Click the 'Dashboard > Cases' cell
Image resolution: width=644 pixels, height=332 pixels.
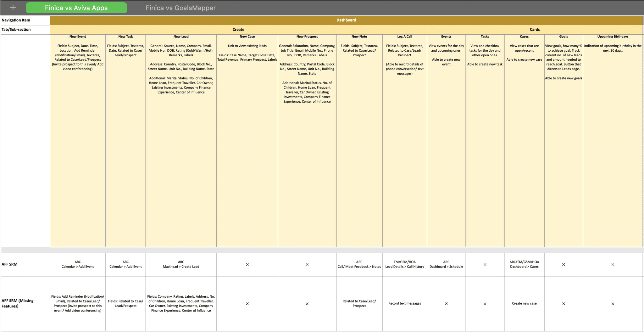524,264
